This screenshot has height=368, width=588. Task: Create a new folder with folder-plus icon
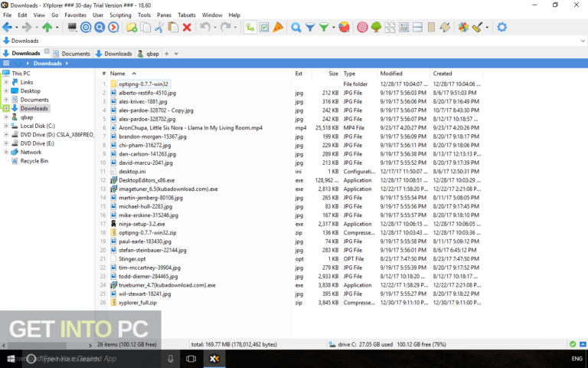click(x=132, y=27)
